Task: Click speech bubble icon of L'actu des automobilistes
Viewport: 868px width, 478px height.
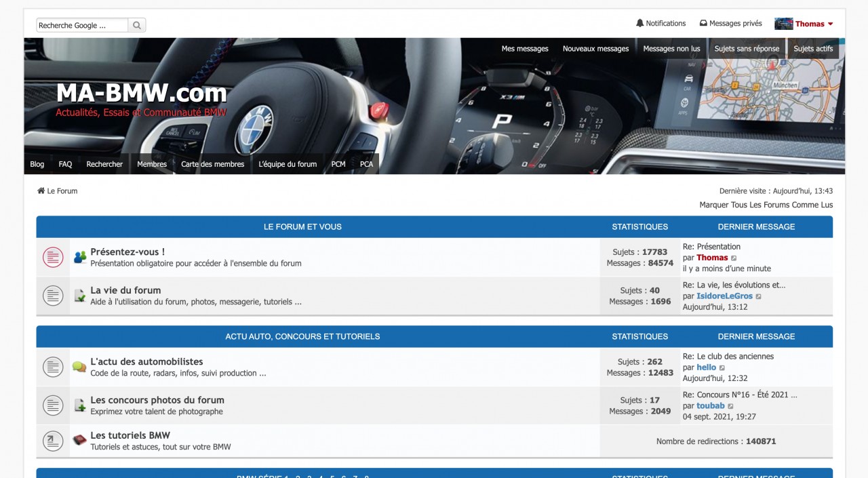Action: (x=80, y=367)
